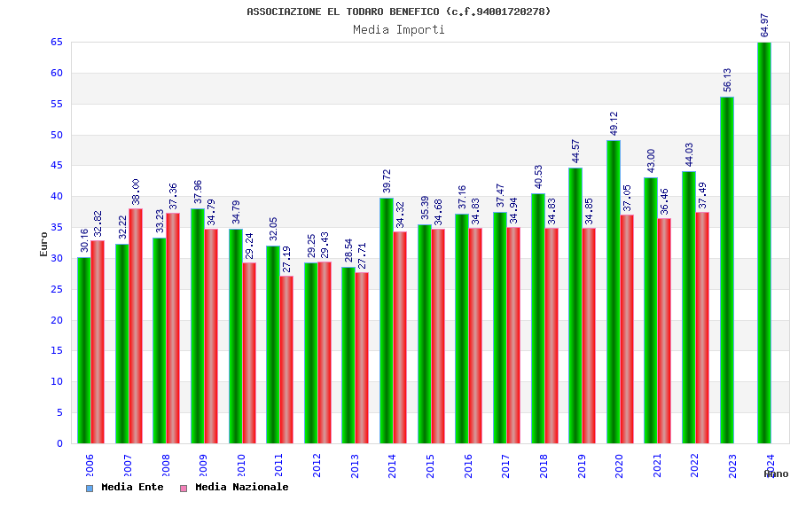The width and height of the screenshot is (798, 532).
Task: Click the Media Ente legend label
Action: point(132,487)
